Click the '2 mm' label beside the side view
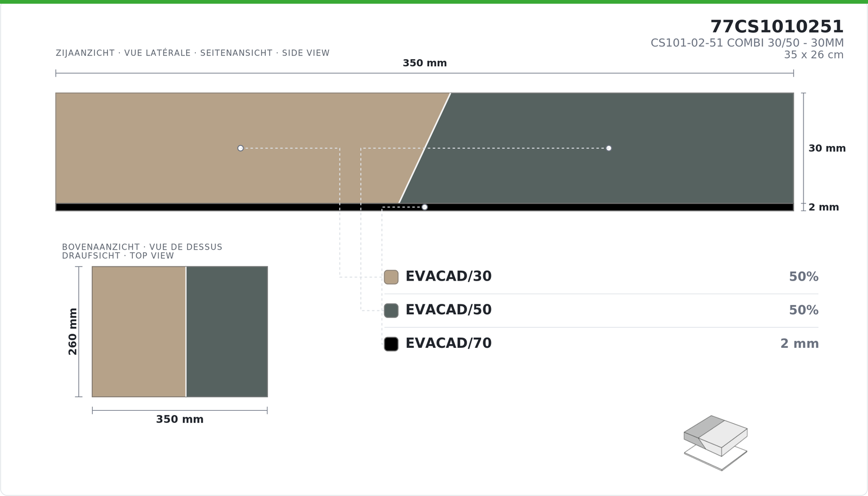868x496 pixels. click(x=824, y=207)
